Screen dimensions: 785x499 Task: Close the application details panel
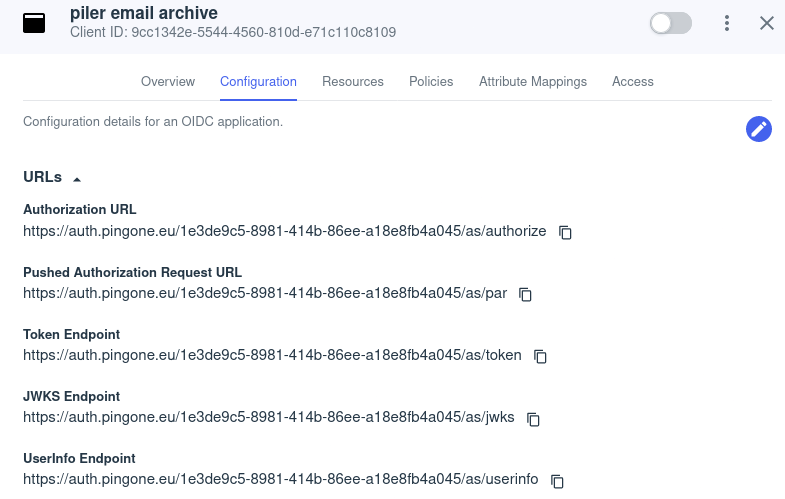pyautogui.click(x=767, y=23)
